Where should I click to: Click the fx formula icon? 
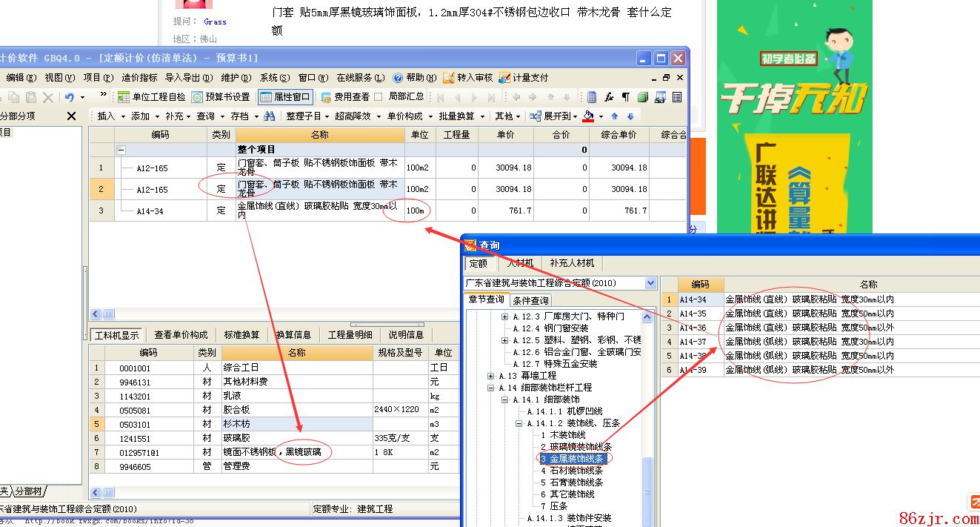tap(609, 97)
